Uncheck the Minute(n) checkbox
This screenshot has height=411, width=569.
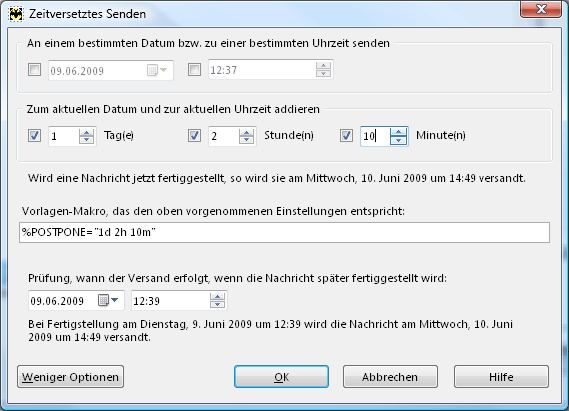pyautogui.click(x=346, y=136)
